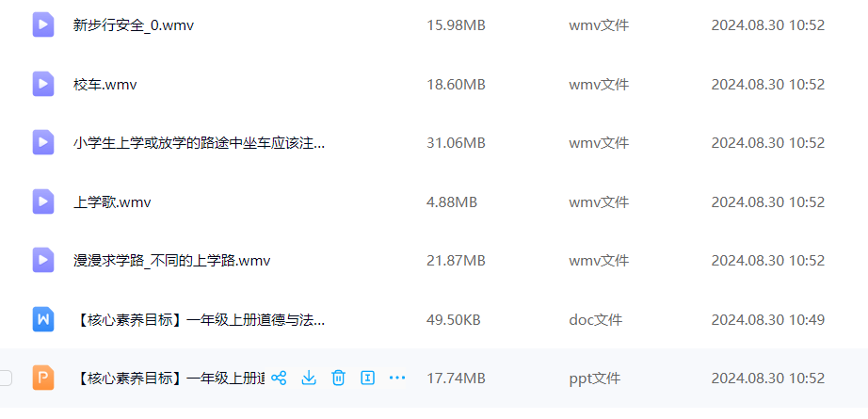Click the video icon beside 校车.wmv
Screen dimensions: 868x419
tap(43, 84)
